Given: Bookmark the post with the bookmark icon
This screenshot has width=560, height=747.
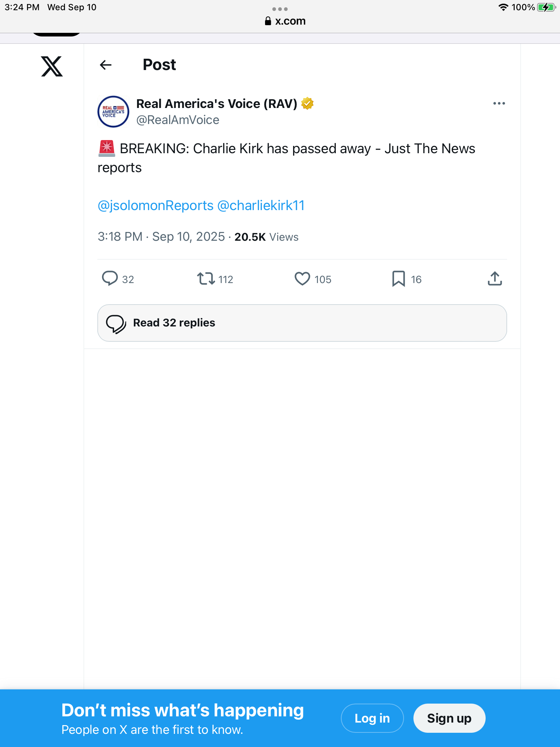Looking at the screenshot, I should 398,279.
